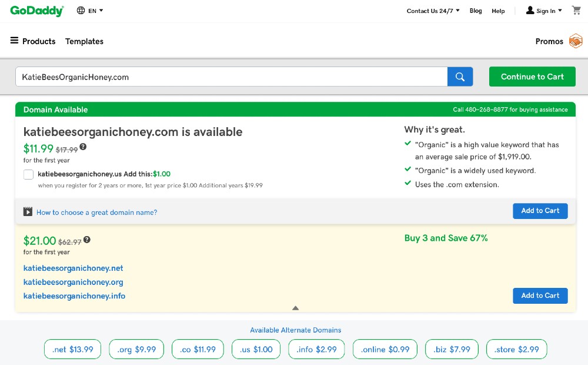Open the Products menu

39,41
